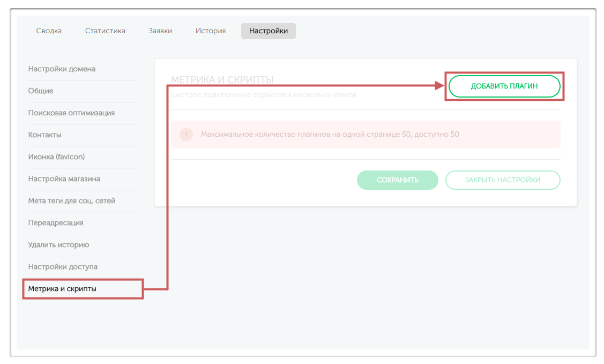Open Настройки домена in sidebar
Image resolution: width=604 pixels, height=364 pixels.
(62, 69)
